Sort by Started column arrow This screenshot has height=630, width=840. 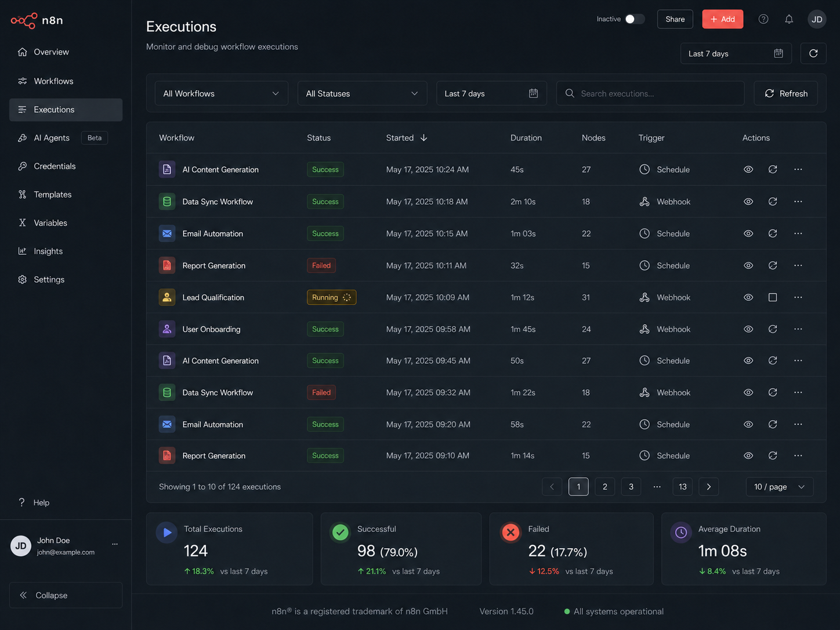coord(423,137)
